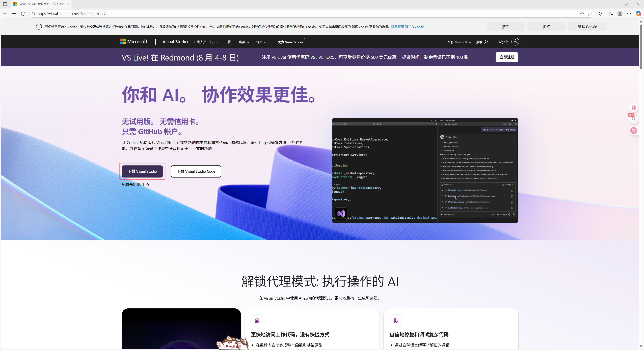Click the page vertical scrollbar thumb
Viewport: 644px width, 350px height.
click(641, 46)
